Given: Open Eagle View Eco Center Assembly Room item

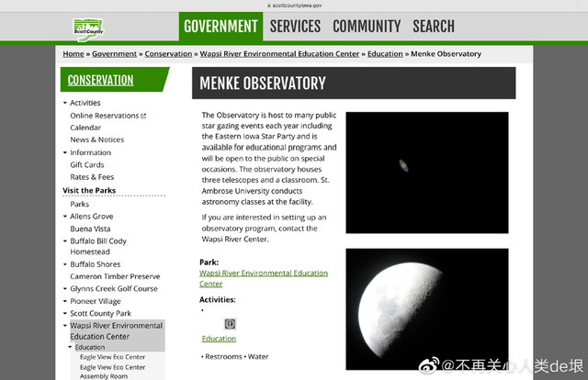Looking at the screenshot, I should (112, 372).
